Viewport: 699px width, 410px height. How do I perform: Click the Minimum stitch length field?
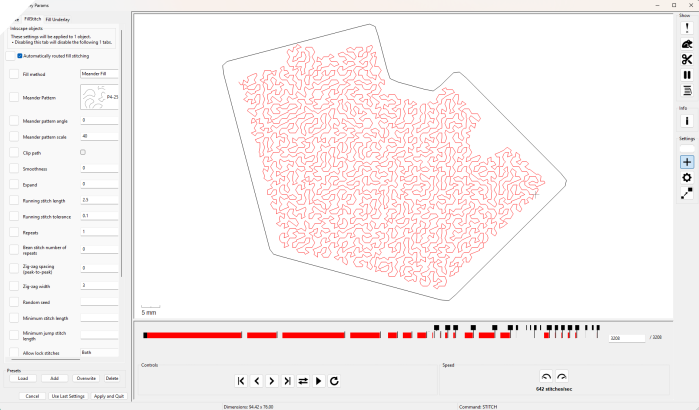pyautogui.click(x=99, y=318)
